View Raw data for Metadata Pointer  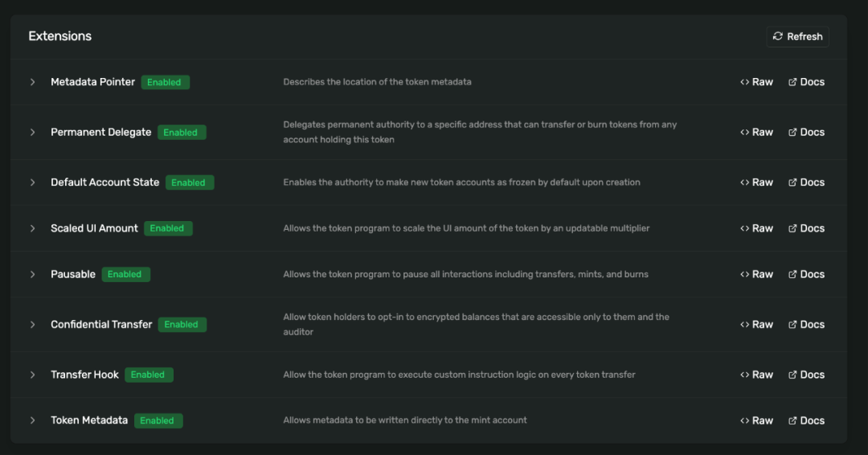756,82
